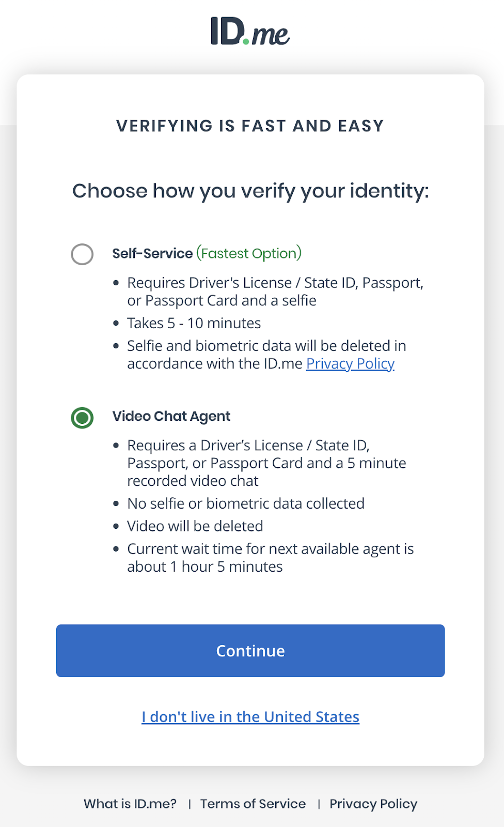The width and height of the screenshot is (504, 827).
Task: Click the selected green Video Chat Agent toggle
Action: coord(82,418)
